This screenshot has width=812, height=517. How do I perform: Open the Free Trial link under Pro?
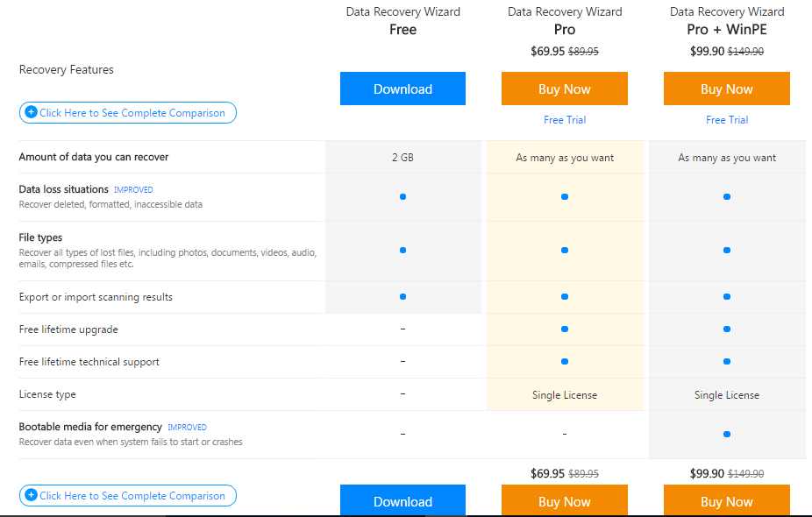[565, 120]
